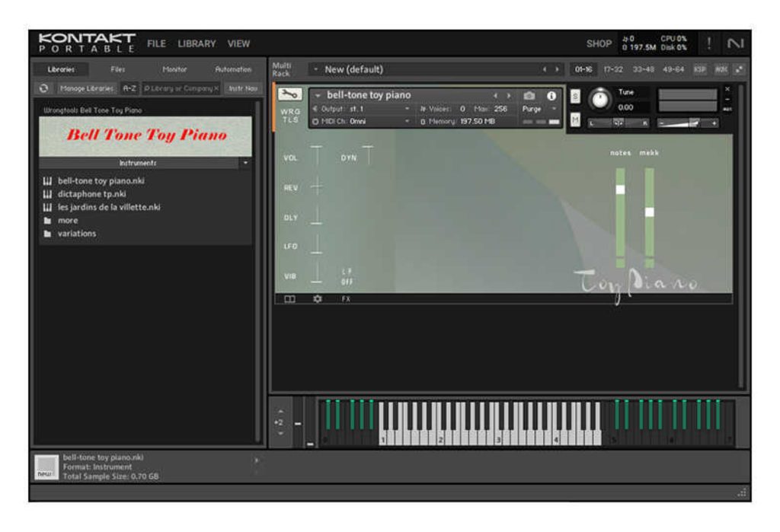This screenshot has width=780, height=532.
Task: Shift keyboard octave up arrow
Action: 280,412
